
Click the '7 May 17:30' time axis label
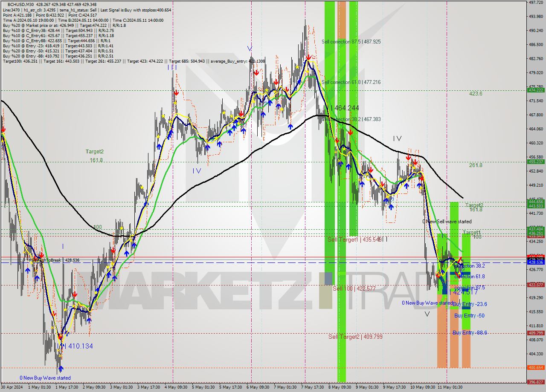tap(312, 387)
